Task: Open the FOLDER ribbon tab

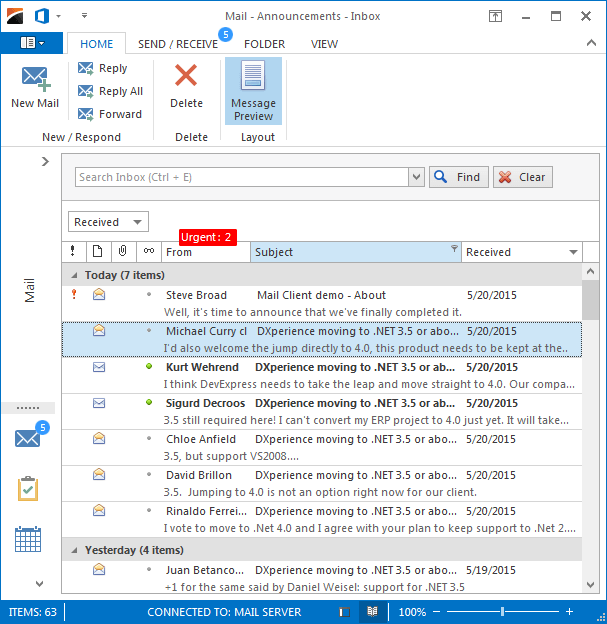Action: tap(264, 44)
